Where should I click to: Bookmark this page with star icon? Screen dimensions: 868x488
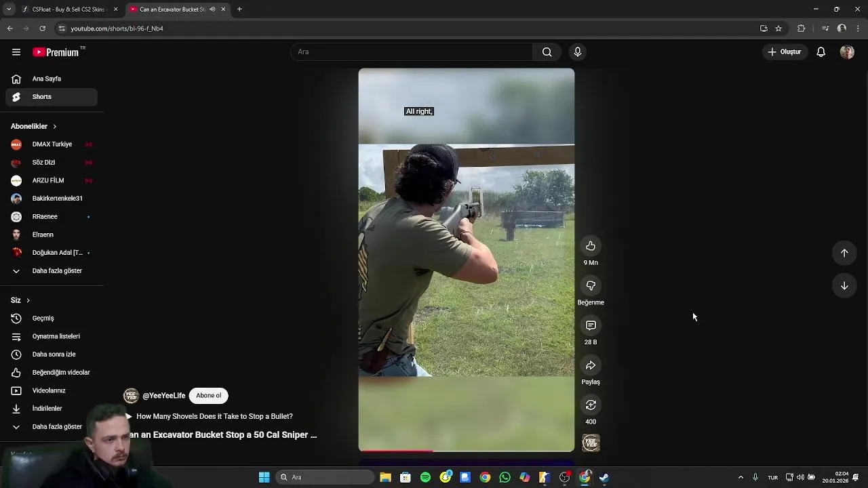point(778,28)
